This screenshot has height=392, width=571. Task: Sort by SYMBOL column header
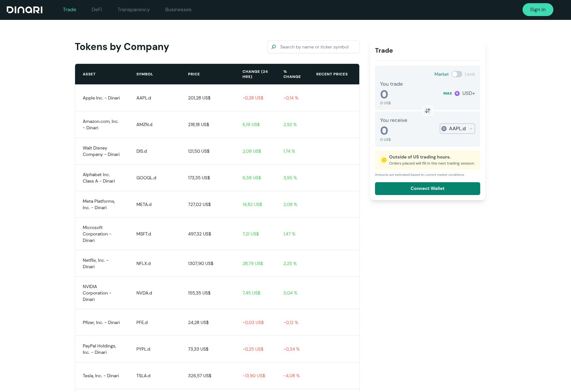tap(145, 74)
